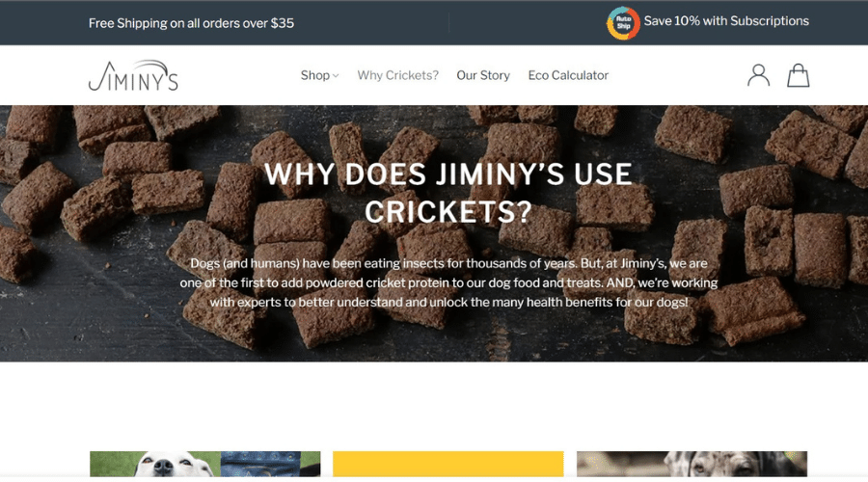Click the dark top announcement bar

[x=434, y=23]
